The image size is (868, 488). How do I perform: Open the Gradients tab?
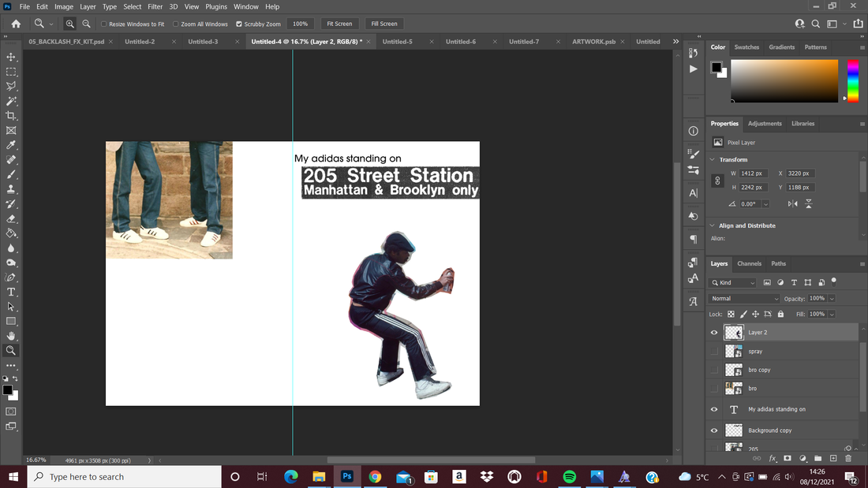click(782, 47)
